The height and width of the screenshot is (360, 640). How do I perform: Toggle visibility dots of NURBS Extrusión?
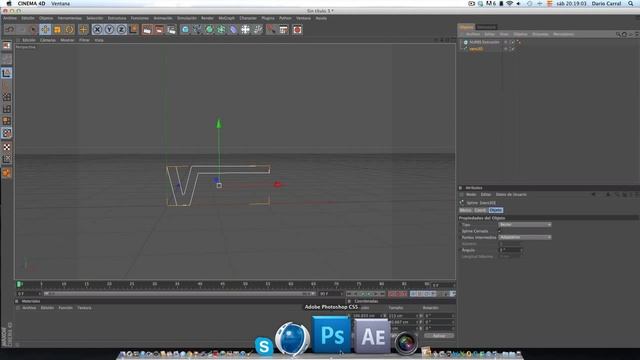[x=506, y=42]
